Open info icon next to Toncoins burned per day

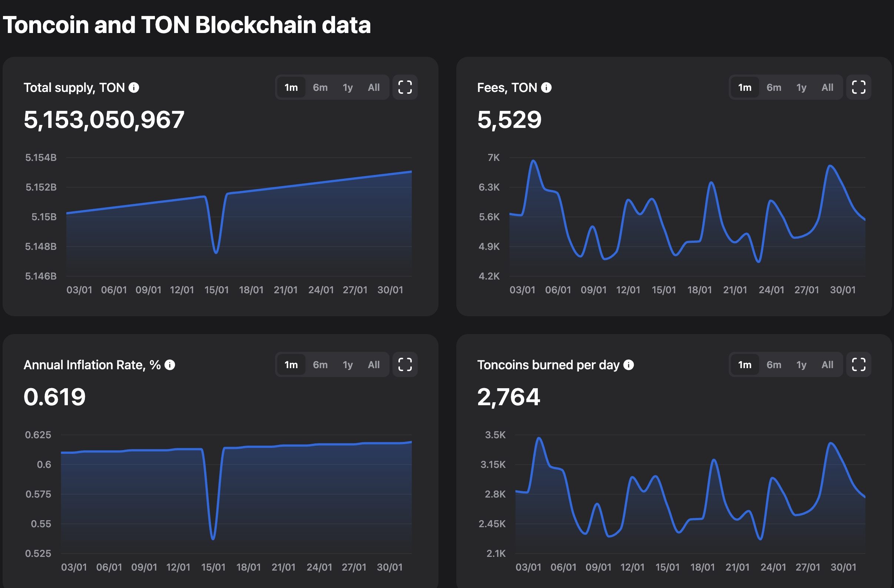click(628, 365)
